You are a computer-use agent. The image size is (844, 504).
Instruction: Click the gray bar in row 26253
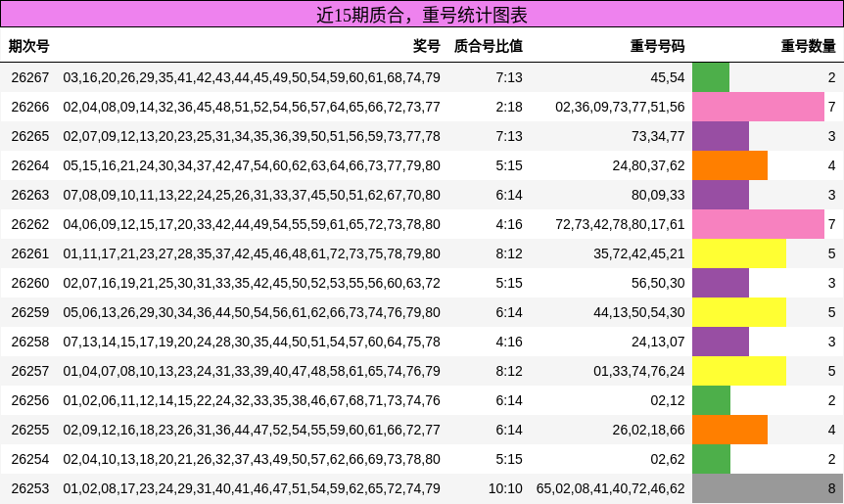click(768, 488)
